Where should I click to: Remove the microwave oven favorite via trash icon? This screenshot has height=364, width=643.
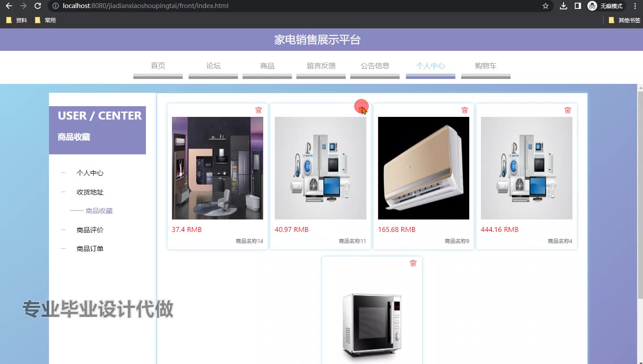[x=413, y=263]
